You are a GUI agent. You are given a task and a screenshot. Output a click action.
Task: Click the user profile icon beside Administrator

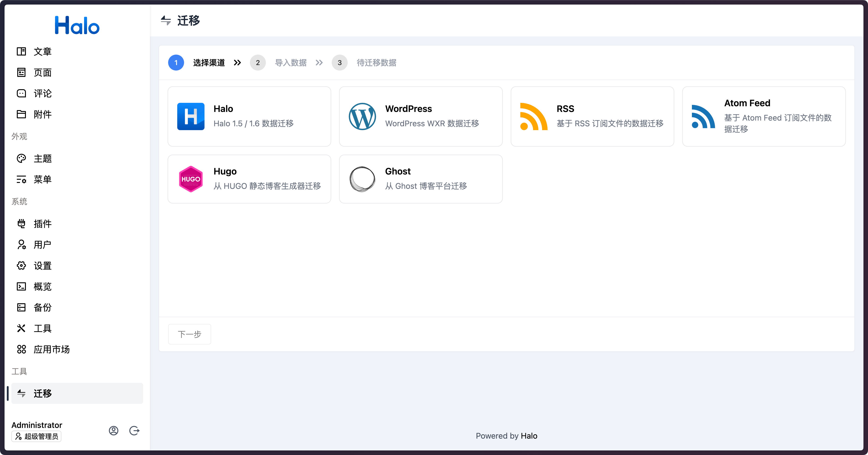114,431
